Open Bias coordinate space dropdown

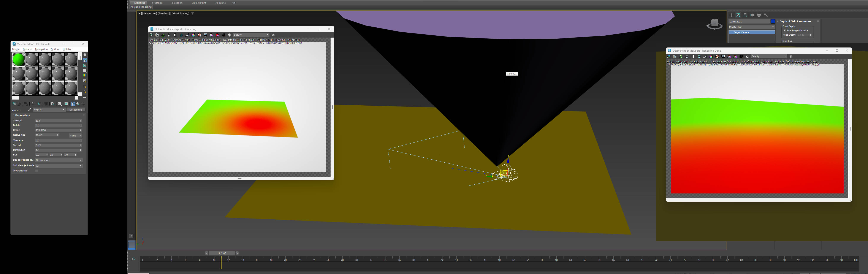[x=59, y=160]
